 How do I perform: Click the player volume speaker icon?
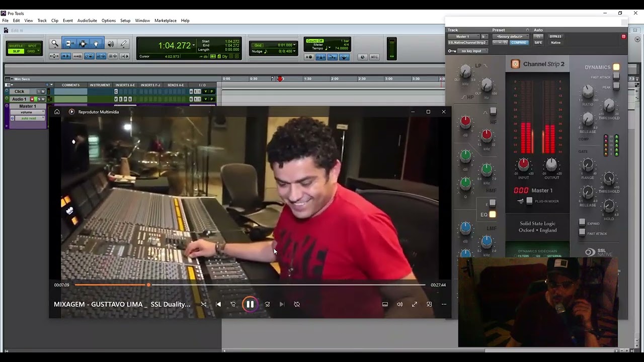click(x=399, y=304)
